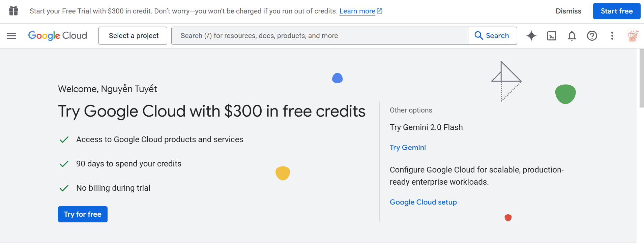Image resolution: width=644 pixels, height=250 pixels.
Task: Click the gift box icon in banner
Action: pos(13,11)
